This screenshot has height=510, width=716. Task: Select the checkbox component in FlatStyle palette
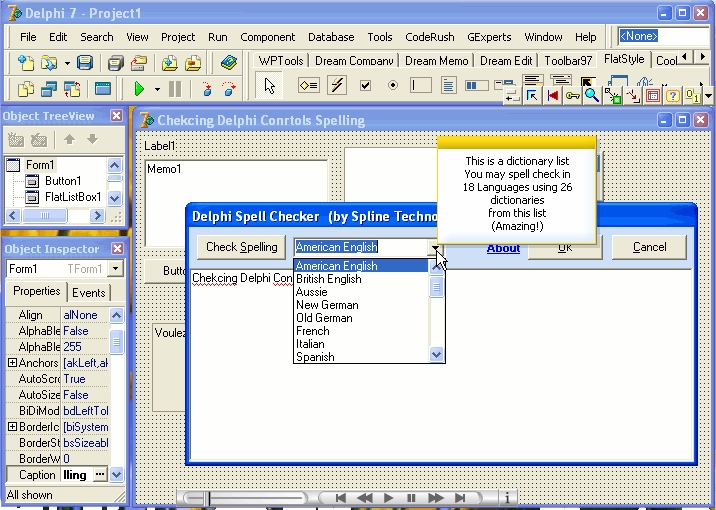coord(365,86)
